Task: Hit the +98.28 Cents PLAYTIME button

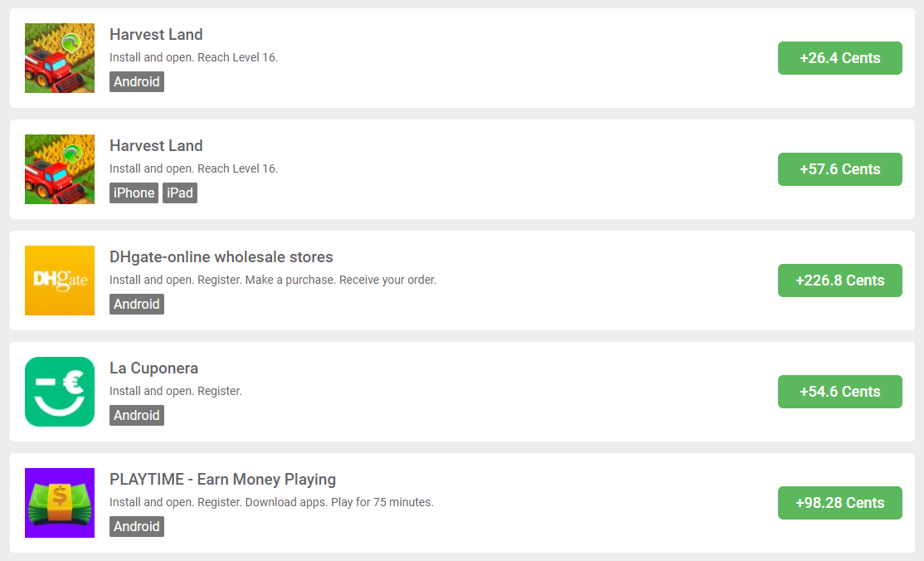Action: tap(839, 503)
